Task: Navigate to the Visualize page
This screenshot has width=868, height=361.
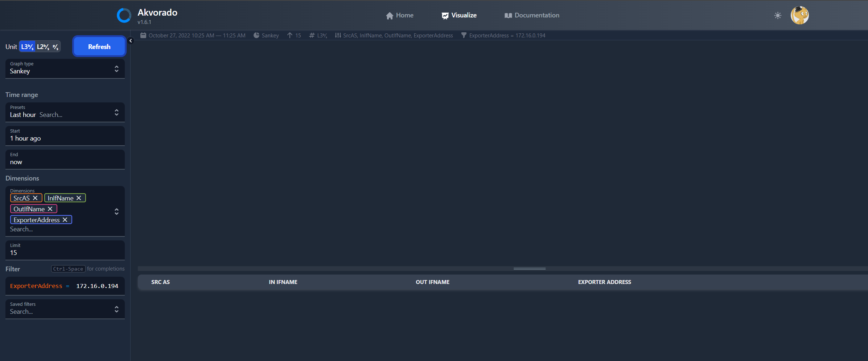Action: (459, 15)
